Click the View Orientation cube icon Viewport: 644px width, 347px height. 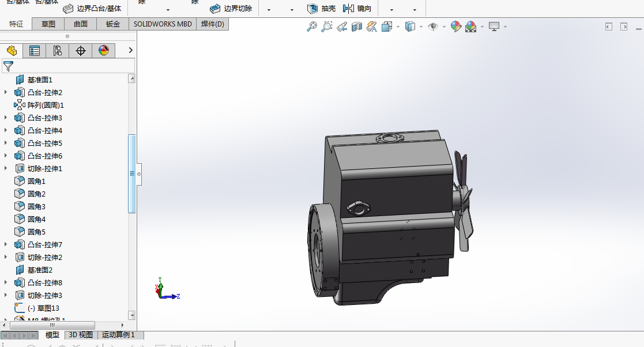coord(386,27)
